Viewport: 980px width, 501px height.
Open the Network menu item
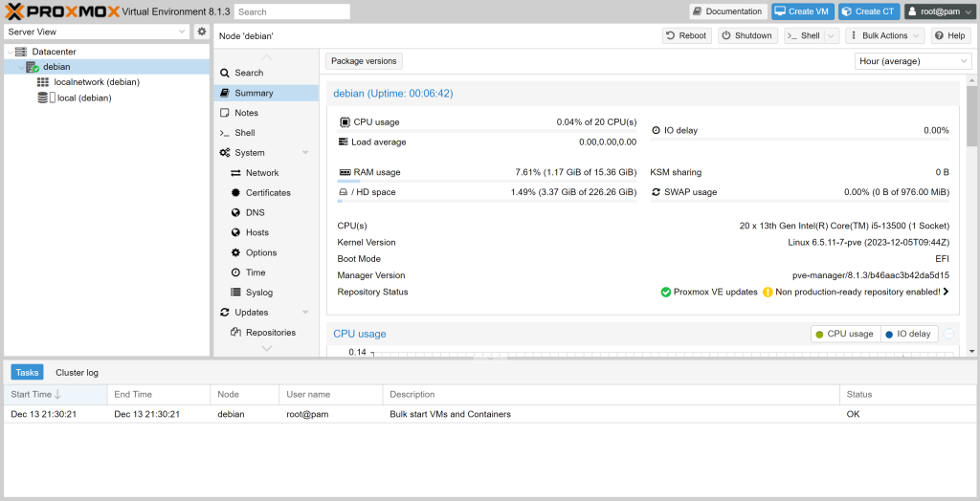point(266,172)
